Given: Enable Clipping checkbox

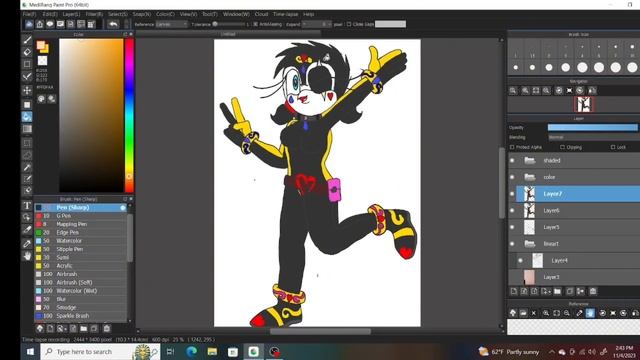Looking at the screenshot, I should [x=562, y=147].
